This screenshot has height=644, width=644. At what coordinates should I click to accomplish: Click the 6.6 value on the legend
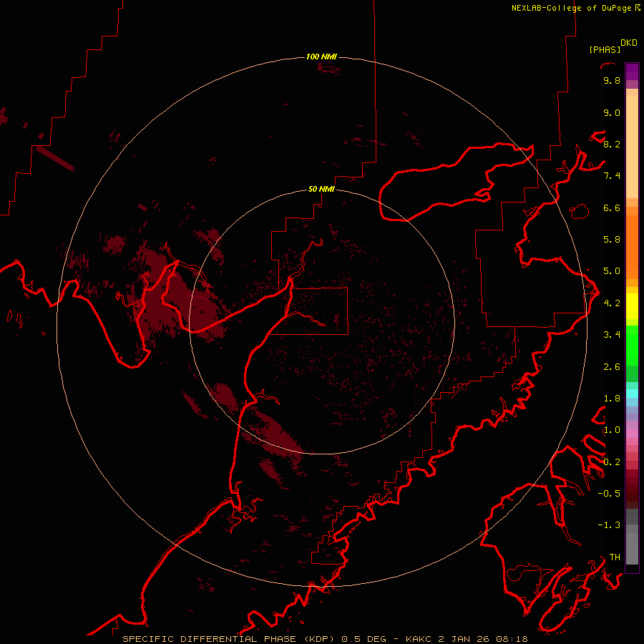pos(612,208)
